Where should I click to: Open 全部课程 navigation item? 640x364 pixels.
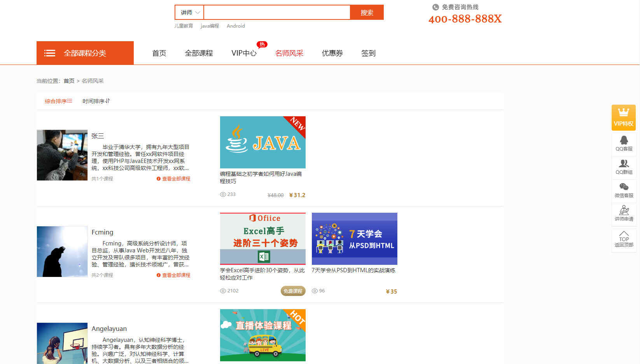click(199, 53)
